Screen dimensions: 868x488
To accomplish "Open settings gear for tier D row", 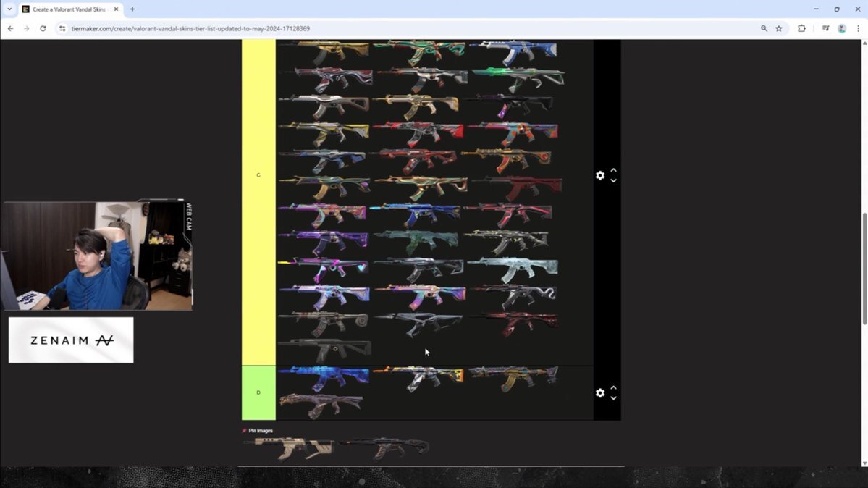I will (x=600, y=392).
